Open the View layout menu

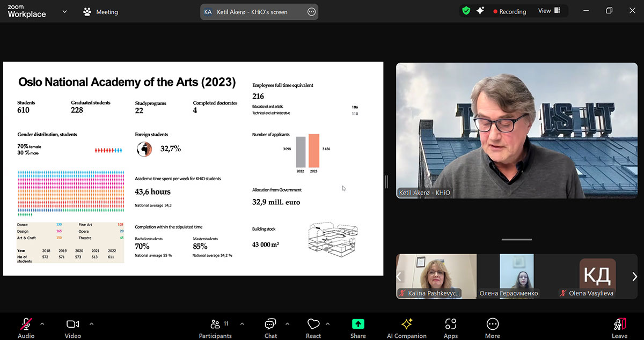(550, 11)
